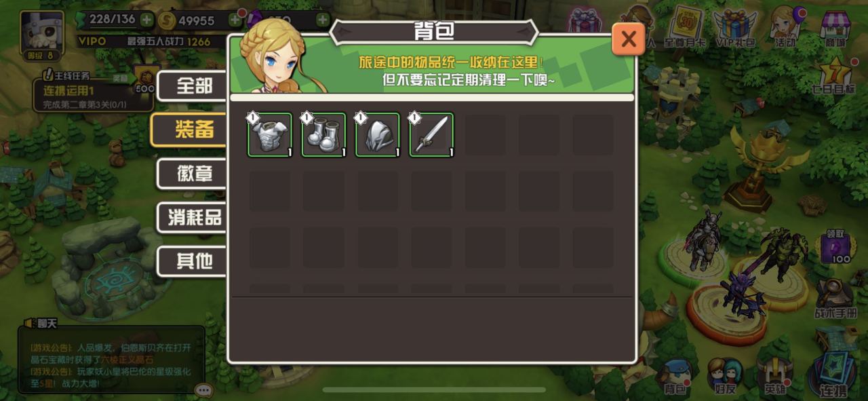Open the 其他 tab
Screen dimensions: 868x401
coord(194,261)
